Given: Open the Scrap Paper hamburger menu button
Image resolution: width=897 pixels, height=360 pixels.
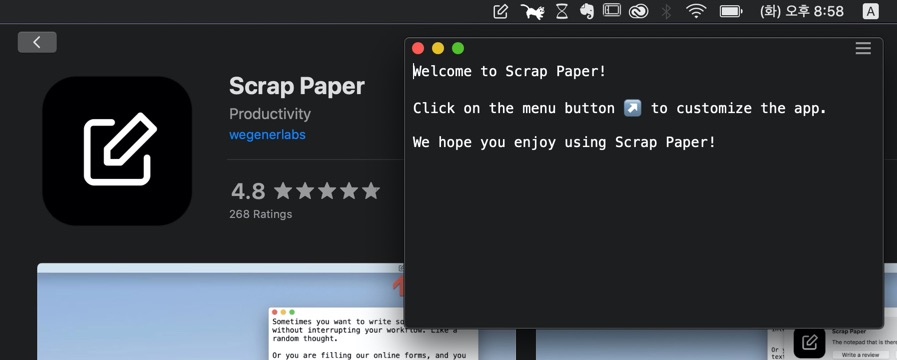Looking at the screenshot, I should coord(863,49).
